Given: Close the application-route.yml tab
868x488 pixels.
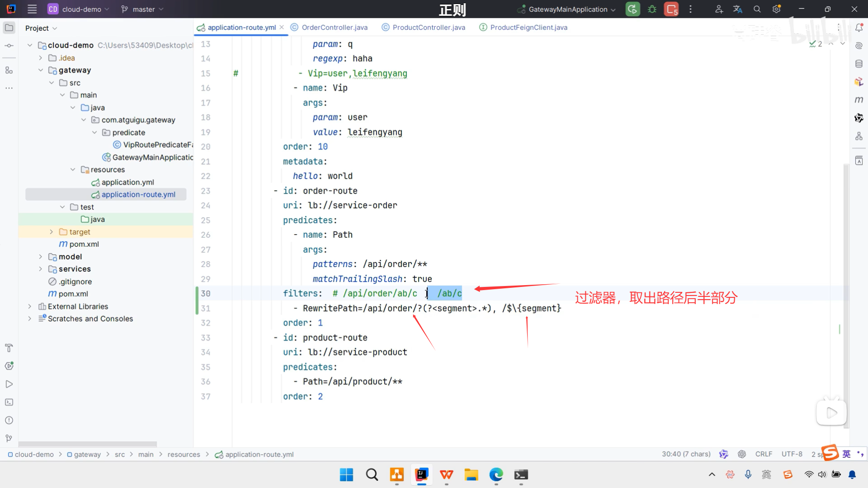Looking at the screenshot, I should (x=282, y=28).
